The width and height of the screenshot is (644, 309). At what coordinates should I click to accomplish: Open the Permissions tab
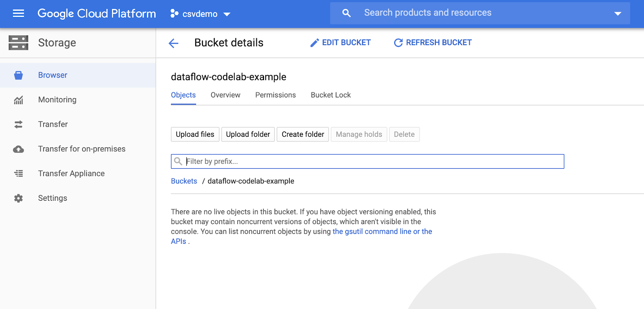pyautogui.click(x=275, y=95)
